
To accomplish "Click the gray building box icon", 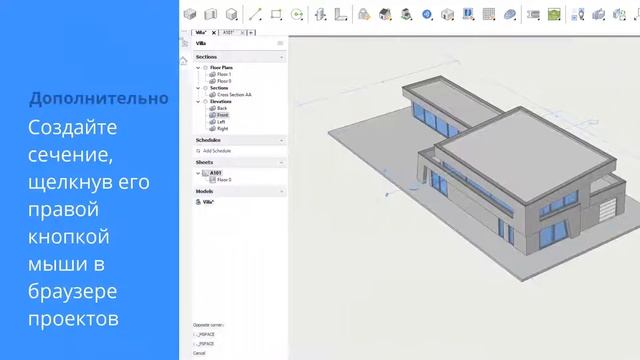I will pos(448,14).
